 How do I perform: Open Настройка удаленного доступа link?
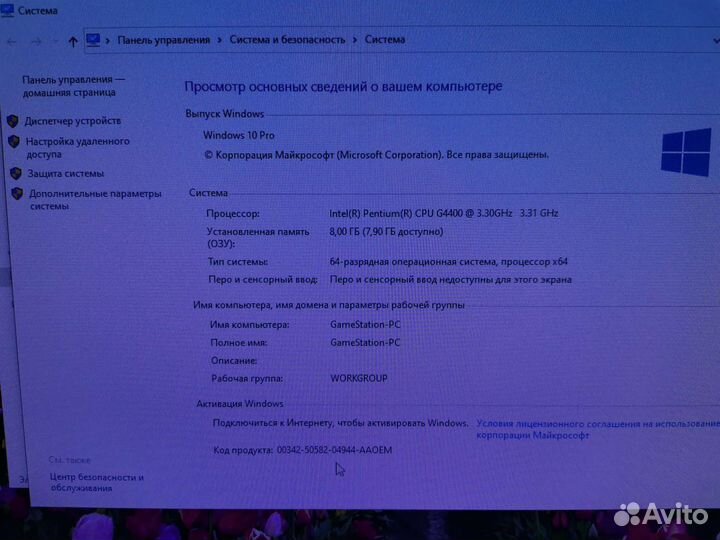coord(78,147)
